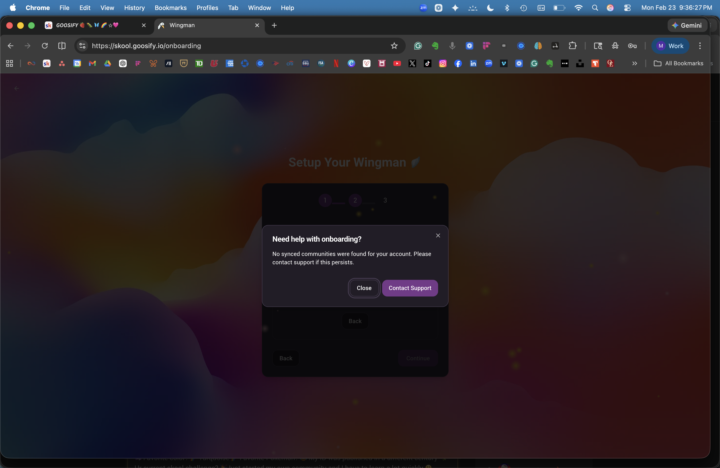The image size is (720, 468).
Task: Close the GOOSIFY tab
Action: click(x=144, y=25)
